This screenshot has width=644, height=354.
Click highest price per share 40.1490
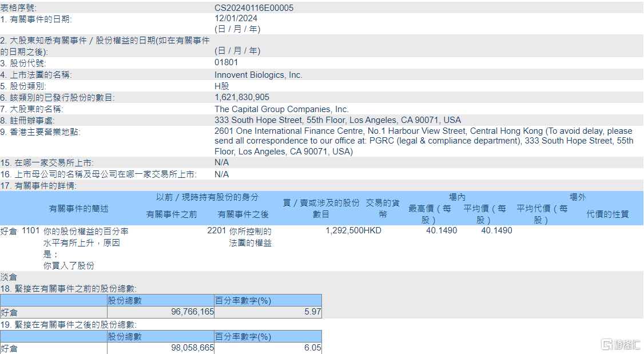442,231
